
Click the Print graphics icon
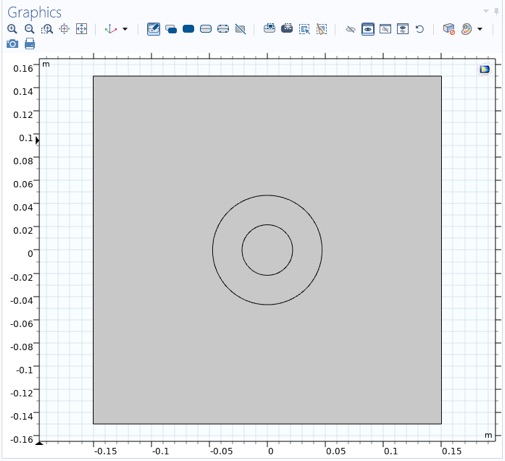pos(30,44)
